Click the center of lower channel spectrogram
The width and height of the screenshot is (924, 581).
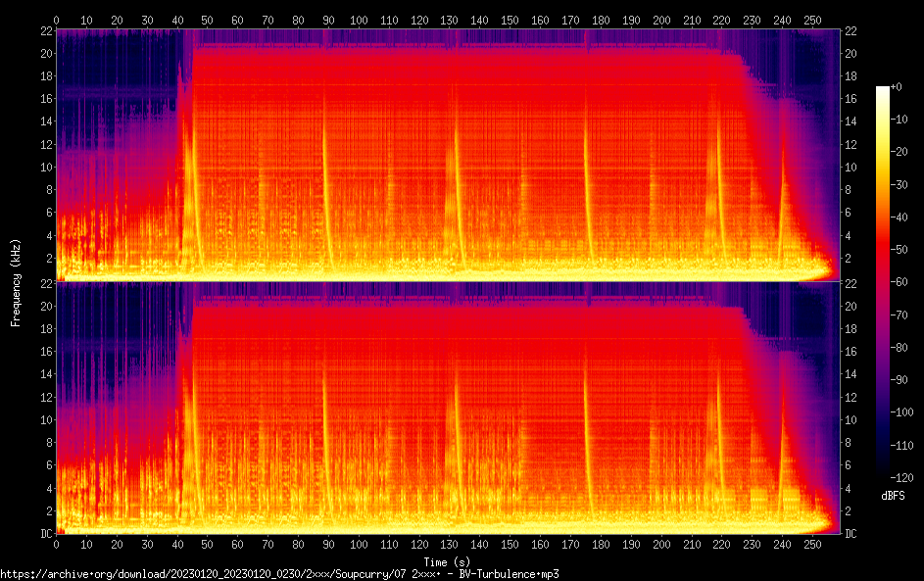(448, 408)
